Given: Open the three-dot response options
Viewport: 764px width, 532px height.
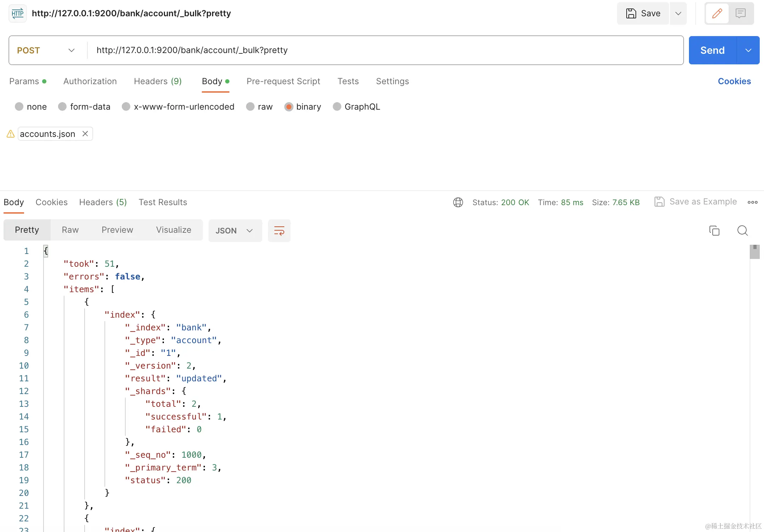Looking at the screenshot, I should coord(752,202).
